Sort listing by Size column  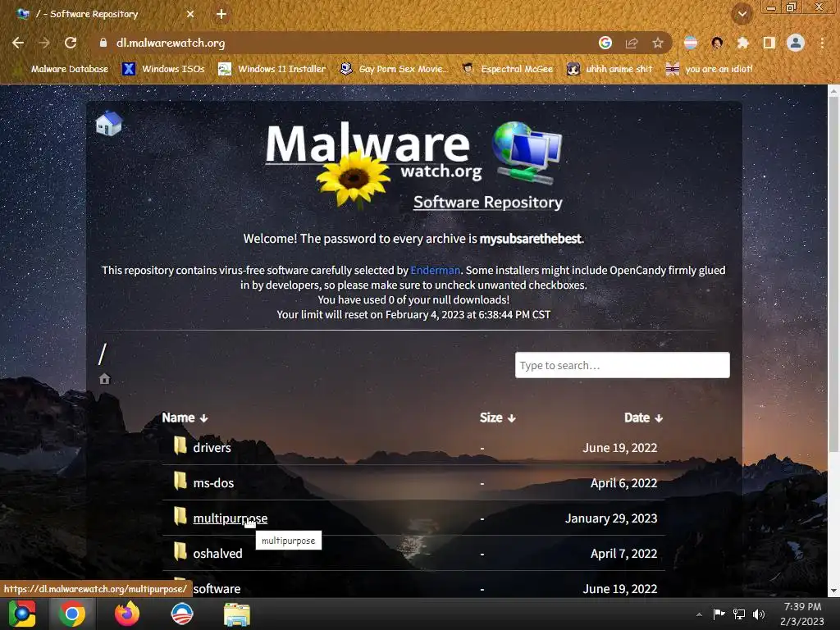(x=498, y=418)
